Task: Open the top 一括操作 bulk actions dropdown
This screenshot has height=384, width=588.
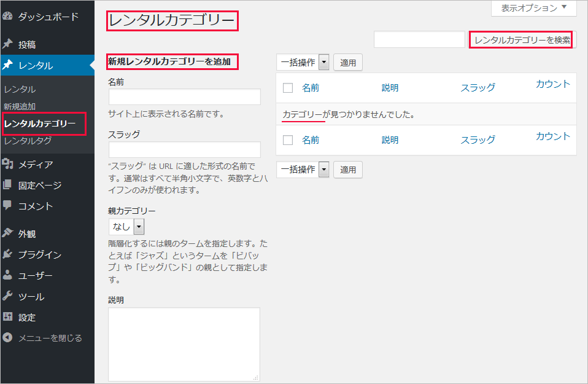Action: pos(303,63)
